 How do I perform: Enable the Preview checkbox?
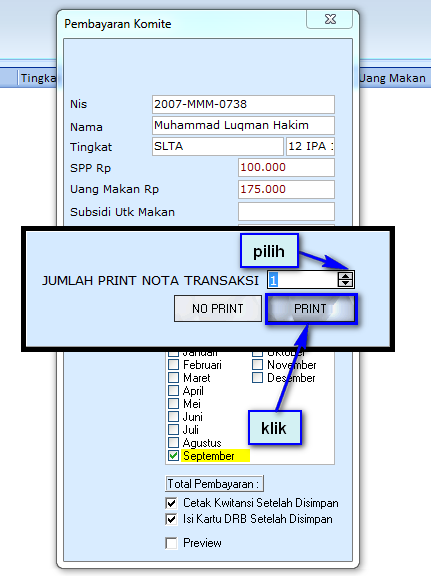(171, 543)
